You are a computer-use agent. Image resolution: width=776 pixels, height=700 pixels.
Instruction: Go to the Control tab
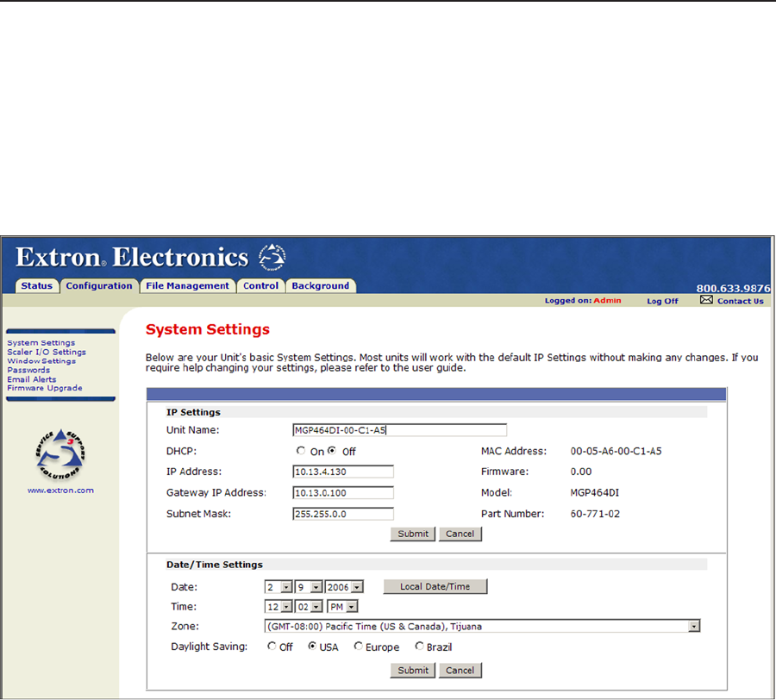(x=260, y=286)
